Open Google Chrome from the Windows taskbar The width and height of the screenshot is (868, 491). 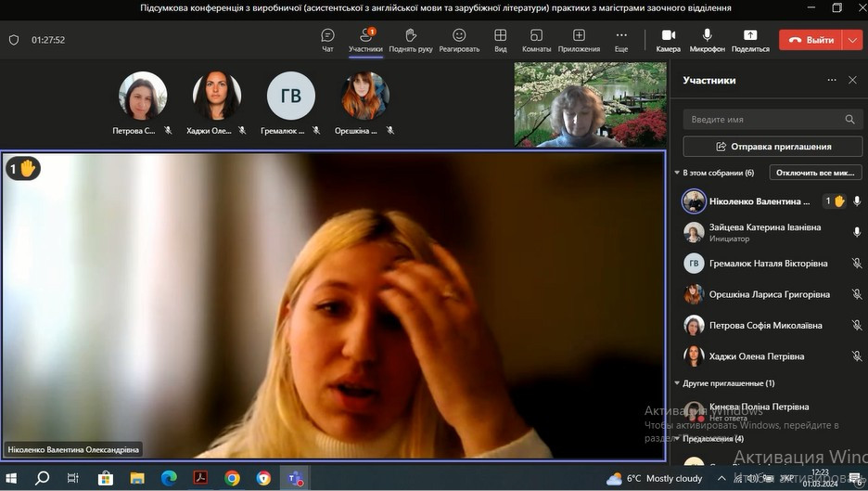coord(232,478)
